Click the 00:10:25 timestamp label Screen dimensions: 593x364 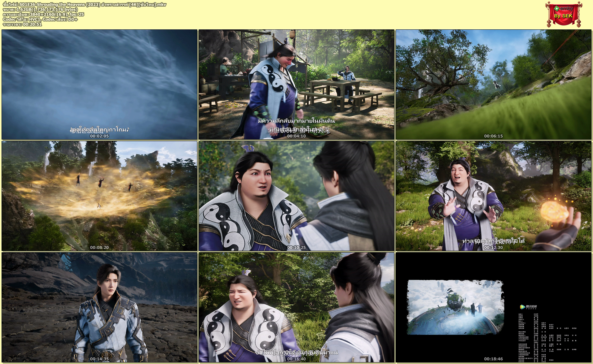click(x=296, y=247)
